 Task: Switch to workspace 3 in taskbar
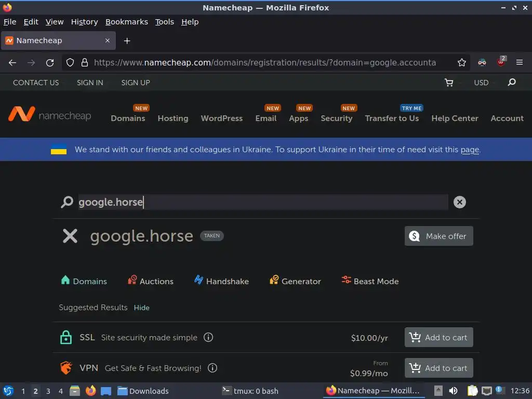click(48, 391)
